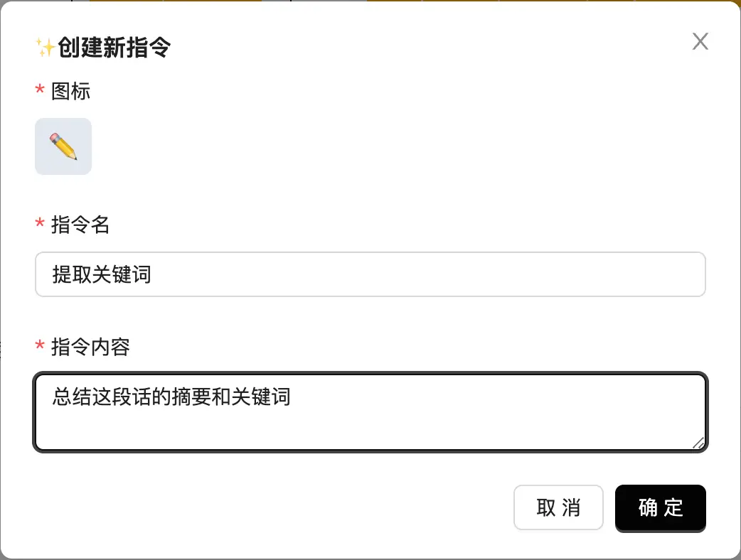Click the 创建新指令 title text

pos(114,48)
